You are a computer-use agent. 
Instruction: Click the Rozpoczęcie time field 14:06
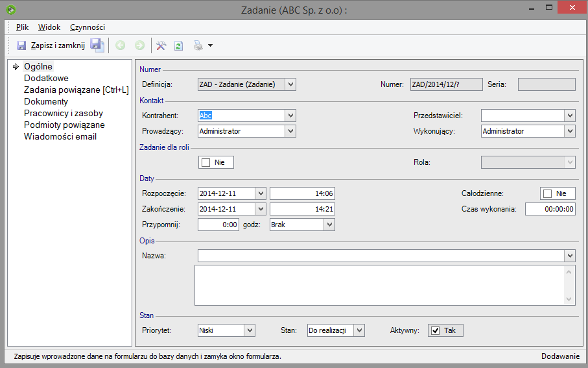pos(302,193)
